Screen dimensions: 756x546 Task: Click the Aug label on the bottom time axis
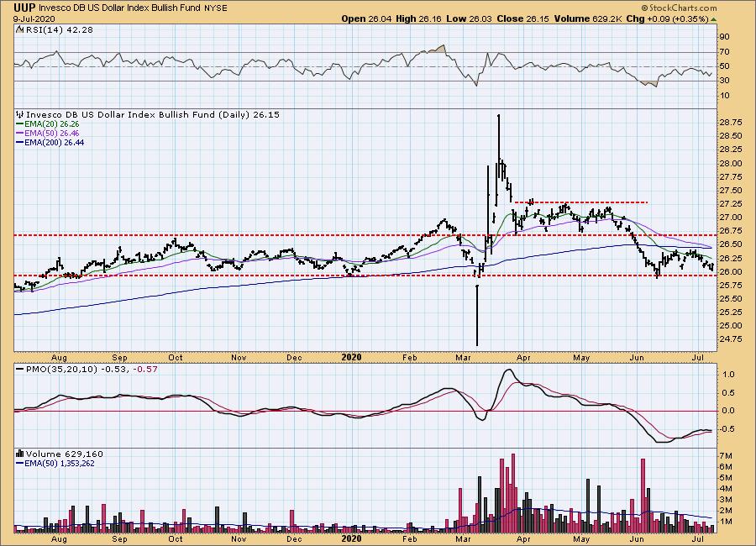point(59,538)
